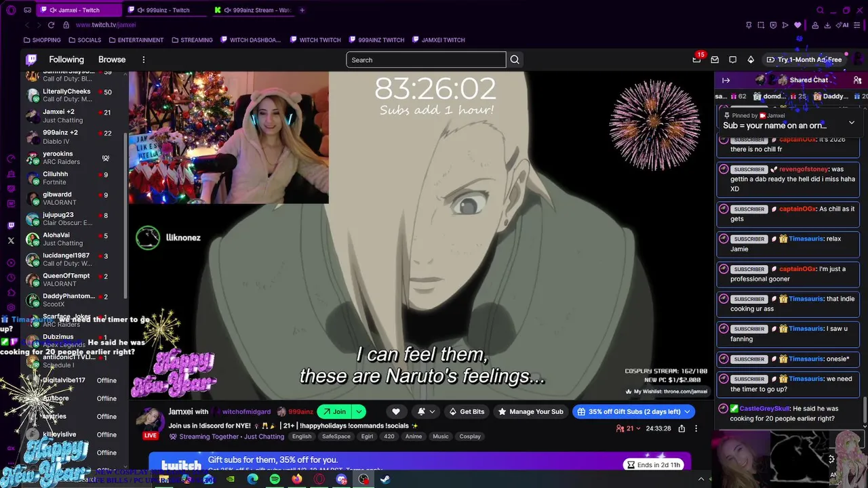Select QueenOfTempt channel in sidebar
868x488 pixels.
[73, 279]
